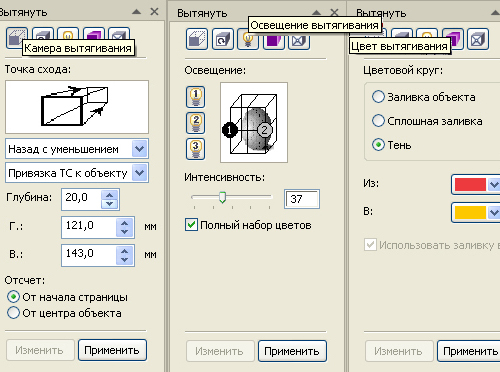The width and height of the screenshot is (500, 372).
Task: Open extrude rotation page in lighting panel
Action: click(x=223, y=39)
